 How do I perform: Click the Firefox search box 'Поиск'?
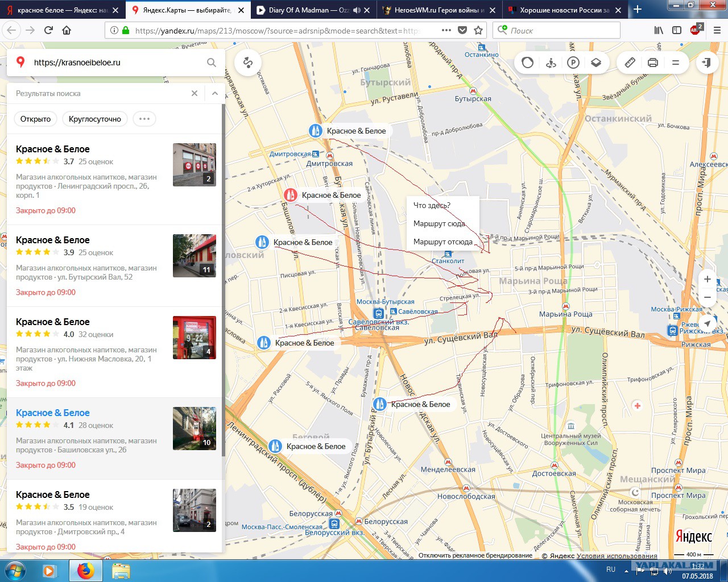tap(556, 30)
